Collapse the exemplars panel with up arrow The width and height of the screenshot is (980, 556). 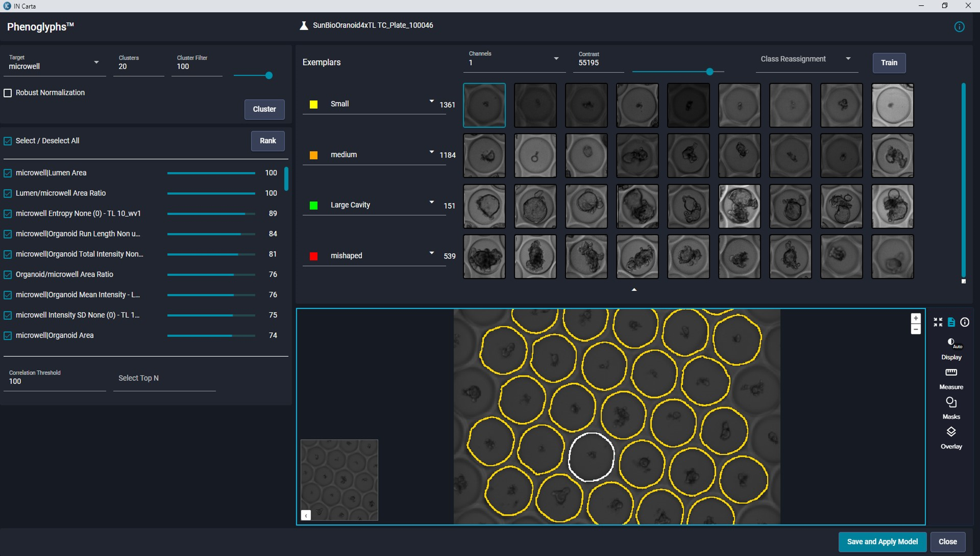click(634, 289)
